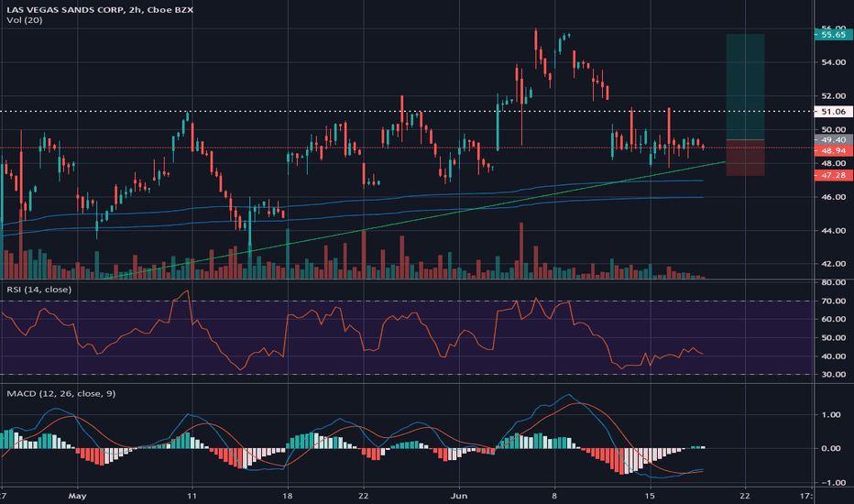Viewport: 854px width, 504px height.
Task: Click the dotted white horizontal line at 51.06
Action: click(x=406, y=112)
